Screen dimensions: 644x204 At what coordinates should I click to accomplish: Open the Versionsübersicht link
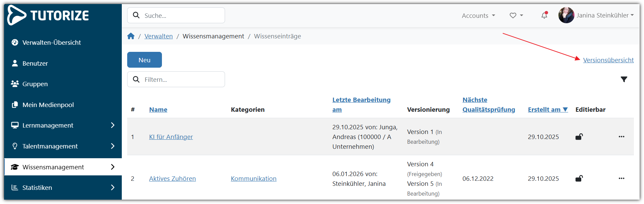[x=608, y=60]
